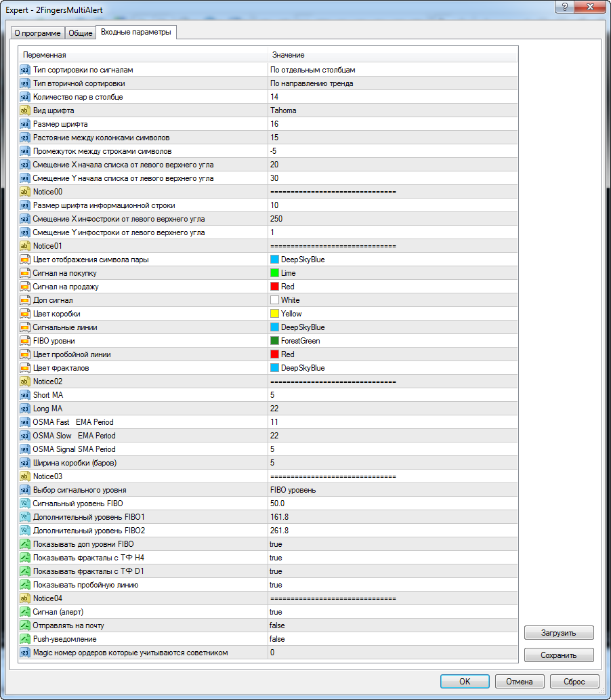Viewport: 611px width, 700px height.
Task: Edit the Tahoma font value field
Action: tap(393, 110)
